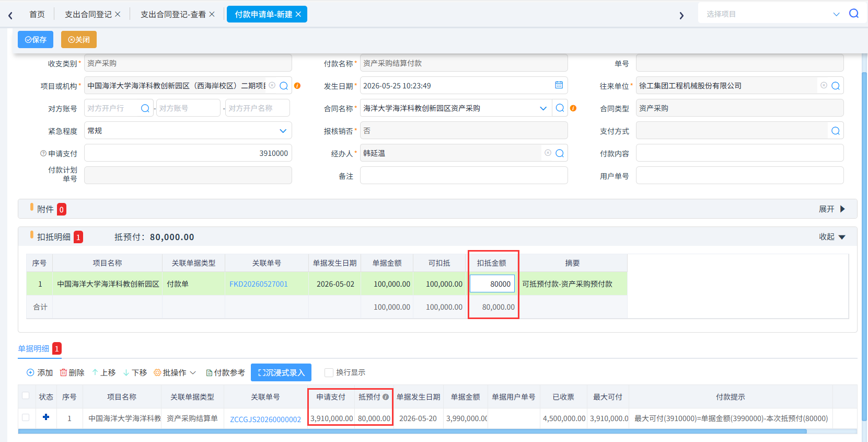
Task: Click the search icon beside 选择项目
Action: pos(853,14)
